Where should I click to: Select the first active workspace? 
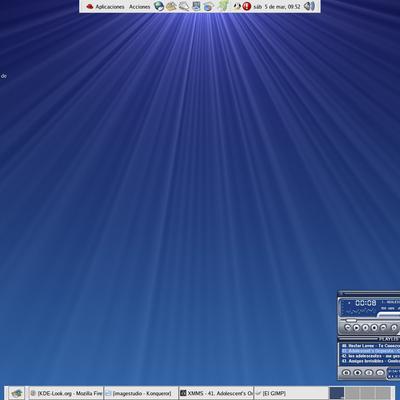336,393
